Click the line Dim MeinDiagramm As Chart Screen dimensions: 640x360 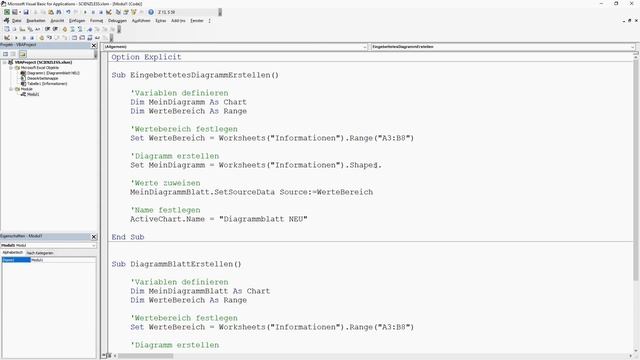pyautogui.click(x=188, y=102)
